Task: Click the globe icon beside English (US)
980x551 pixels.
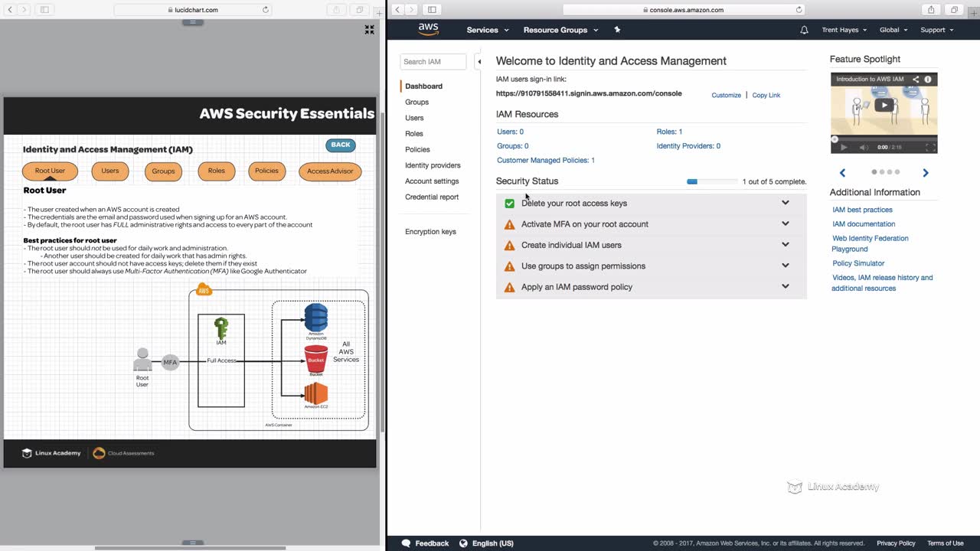Action: point(463,543)
